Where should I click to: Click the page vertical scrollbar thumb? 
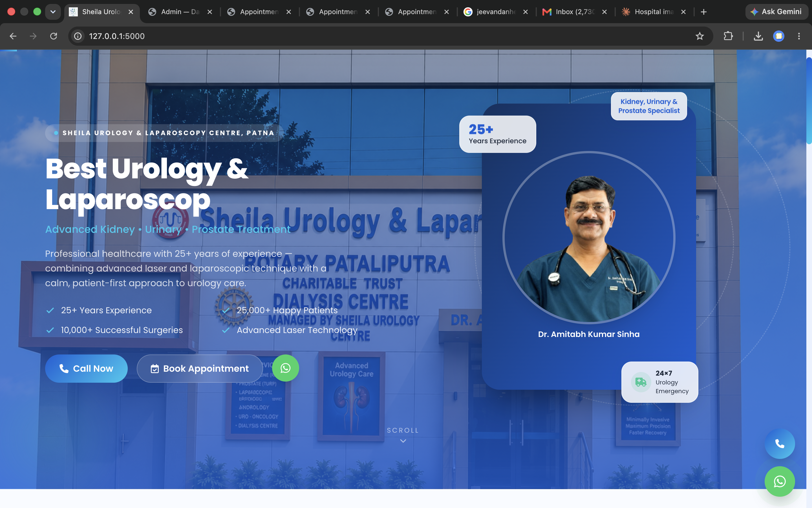pos(809,101)
